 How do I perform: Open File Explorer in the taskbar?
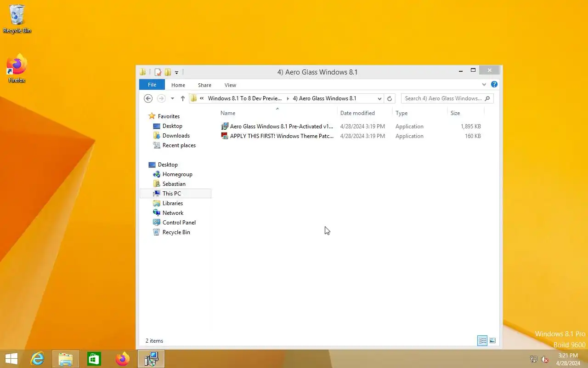[66, 359]
